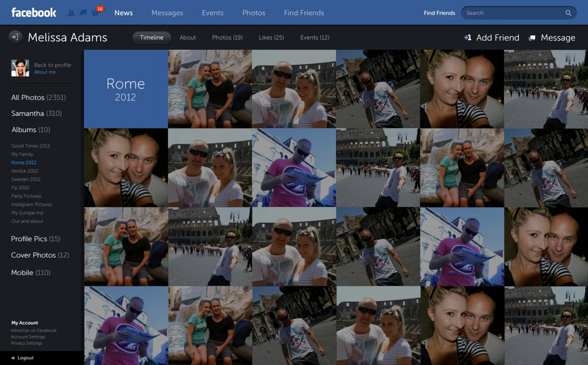Click the magnifier search icon
The image size is (588, 365).
pos(568,13)
